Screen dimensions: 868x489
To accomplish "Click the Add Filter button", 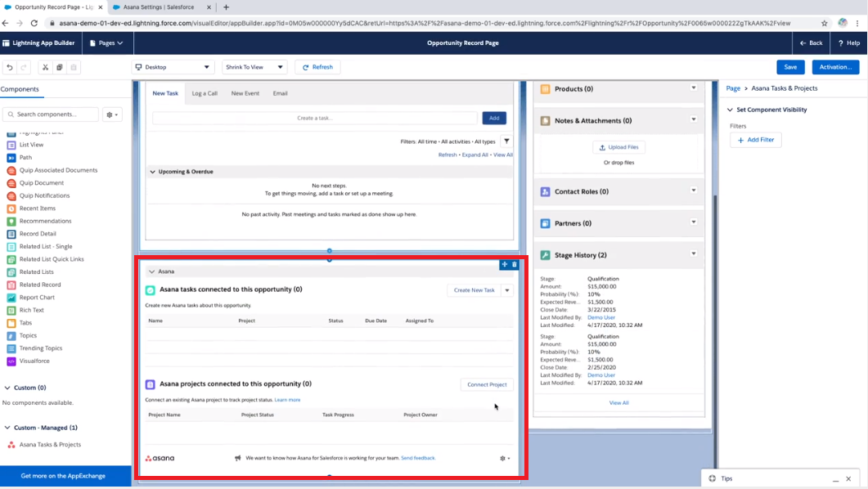I will click(756, 140).
